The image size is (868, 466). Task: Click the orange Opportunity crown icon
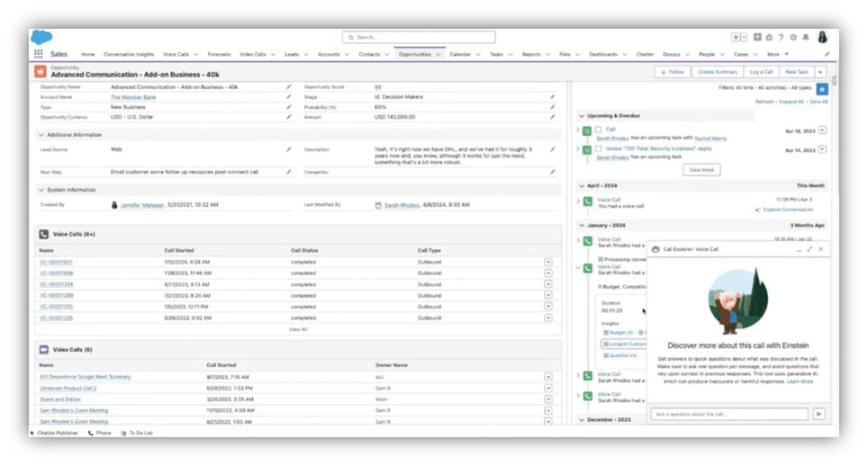tap(41, 71)
